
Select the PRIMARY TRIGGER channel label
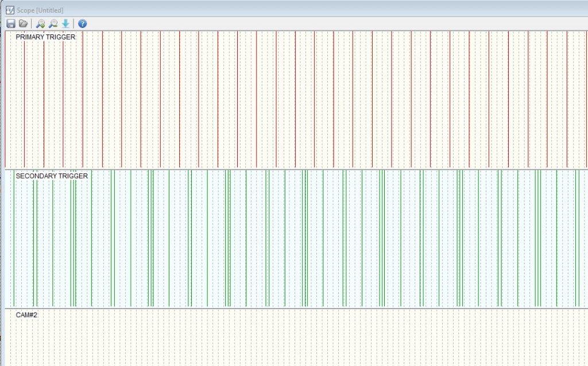click(x=45, y=37)
